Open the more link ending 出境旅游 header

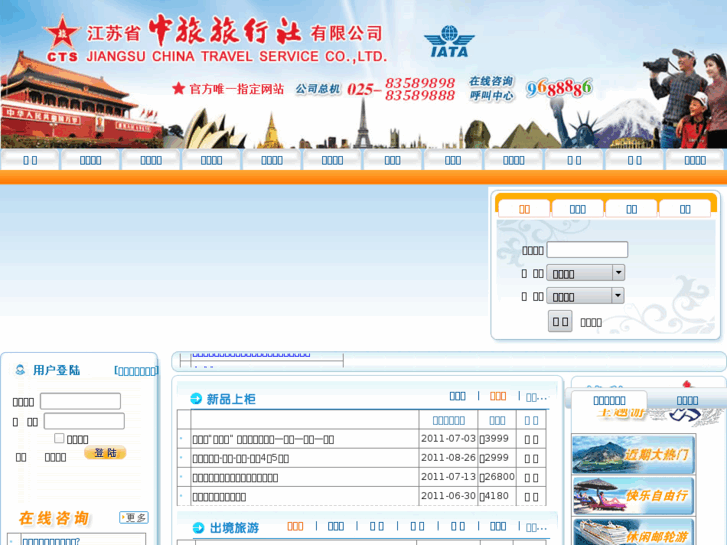[537, 527]
